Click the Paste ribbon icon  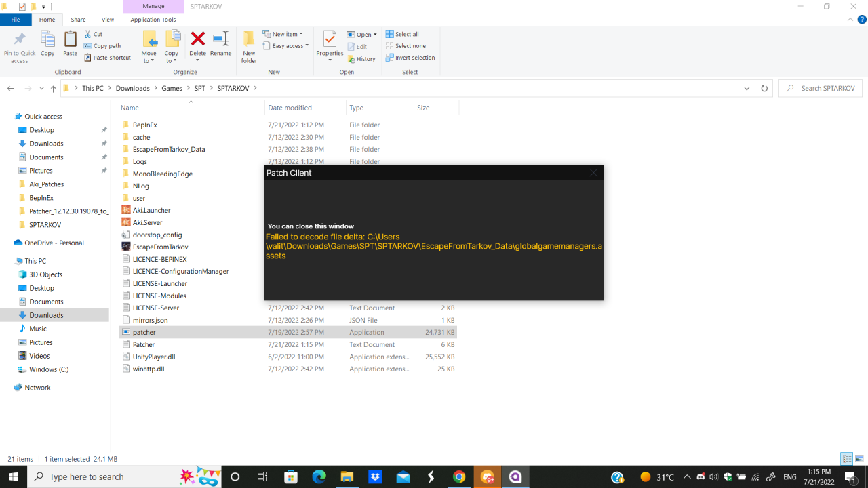point(71,39)
